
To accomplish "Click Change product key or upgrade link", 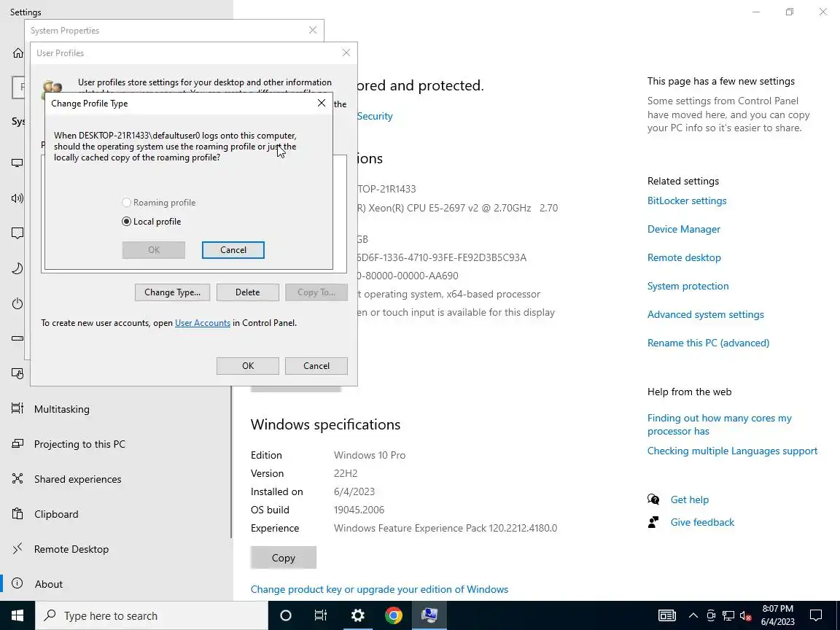I will (379, 589).
